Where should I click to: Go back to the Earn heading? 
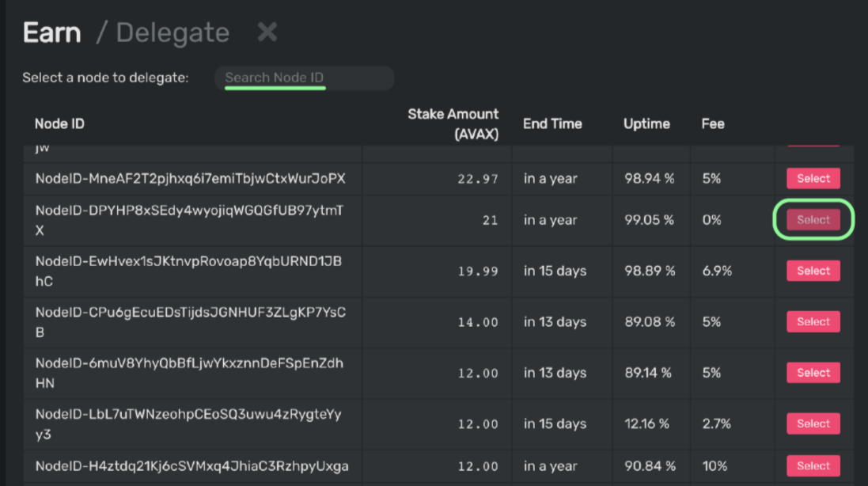[x=52, y=32]
